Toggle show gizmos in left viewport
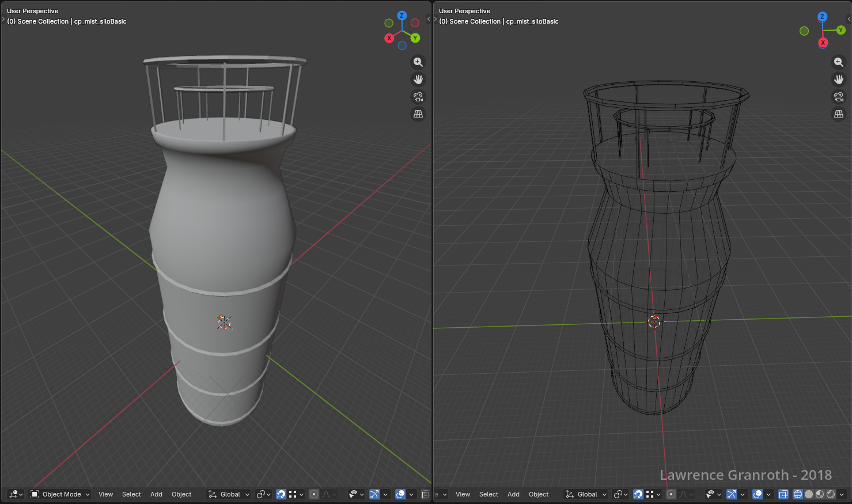The height and width of the screenshot is (504, 852). [374, 494]
